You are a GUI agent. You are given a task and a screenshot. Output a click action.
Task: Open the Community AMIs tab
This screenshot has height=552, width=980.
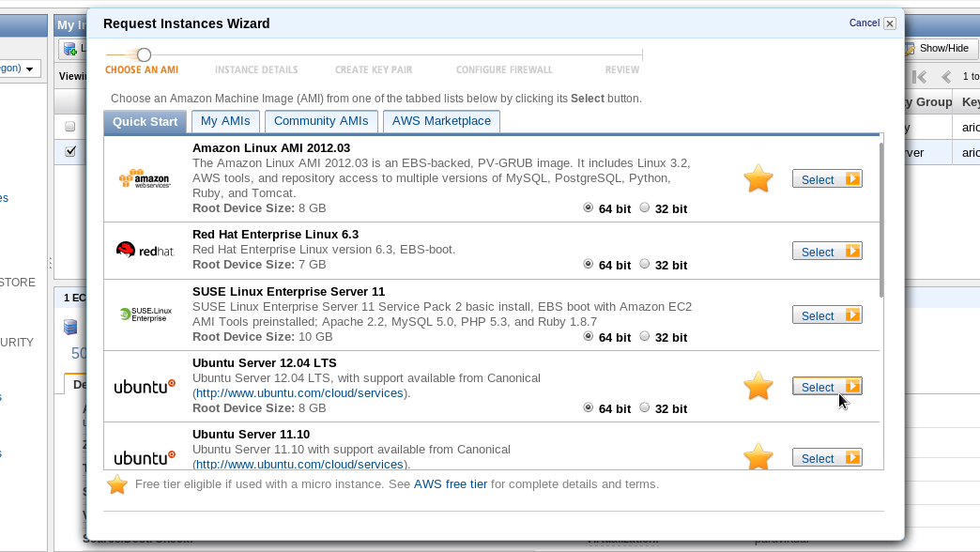pyautogui.click(x=321, y=121)
